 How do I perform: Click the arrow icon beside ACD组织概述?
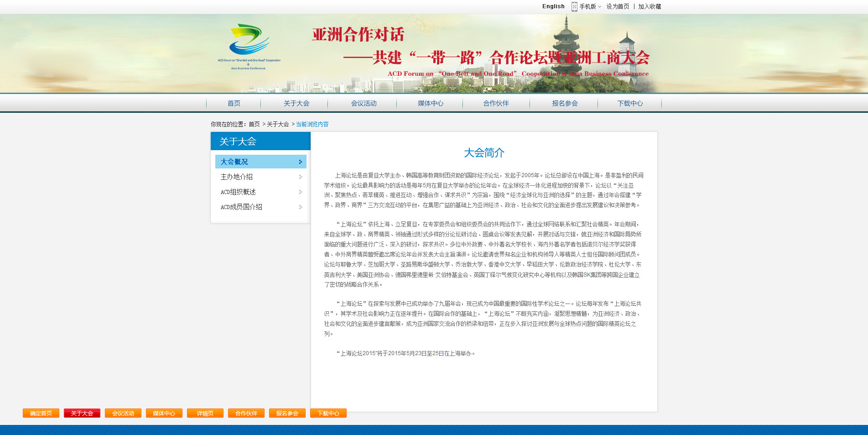[x=300, y=192]
